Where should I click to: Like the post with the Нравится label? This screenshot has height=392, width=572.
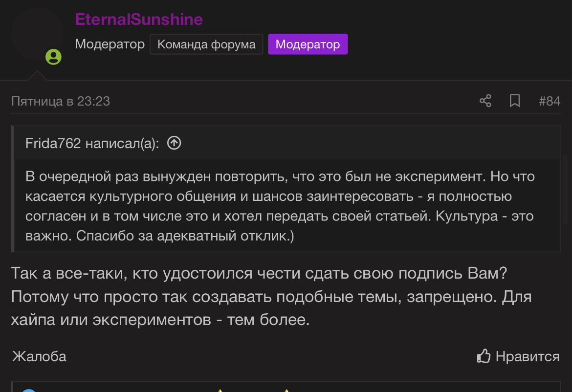click(x=527, y=356)
